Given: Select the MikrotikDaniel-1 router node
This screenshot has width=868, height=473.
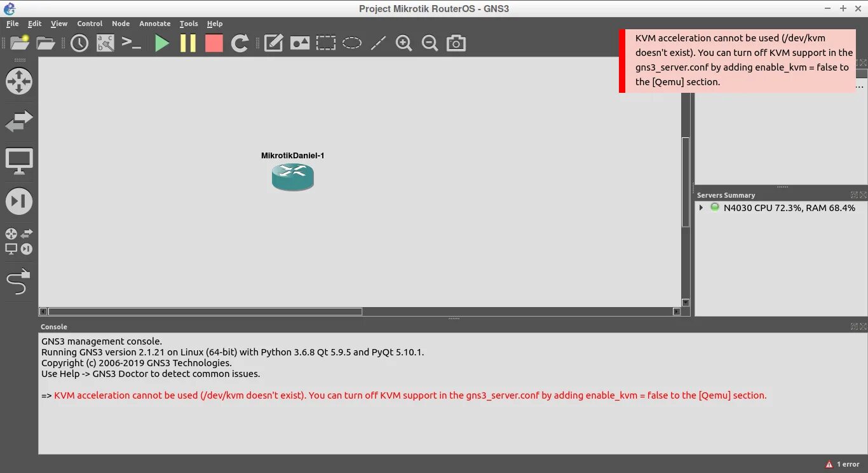Looking at the screenshot, I should point(293,177).
